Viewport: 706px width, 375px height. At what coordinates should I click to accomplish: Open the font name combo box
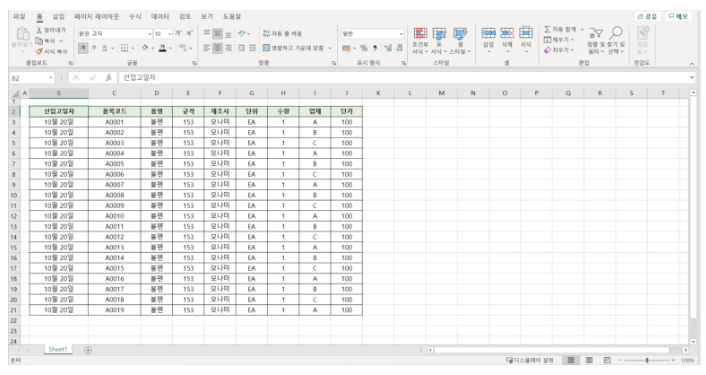click(115, 34)
